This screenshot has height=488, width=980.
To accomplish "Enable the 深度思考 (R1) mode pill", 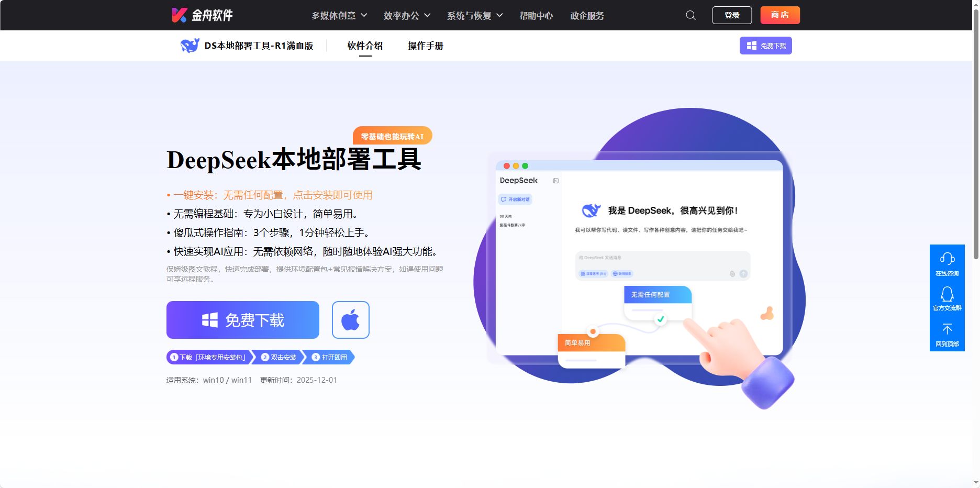I will [x=594, y=274].
